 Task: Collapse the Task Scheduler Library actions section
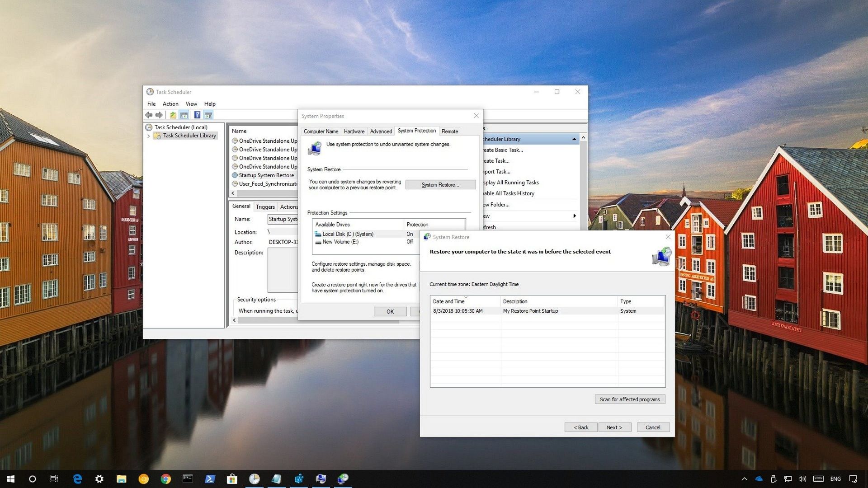[574, 139]
